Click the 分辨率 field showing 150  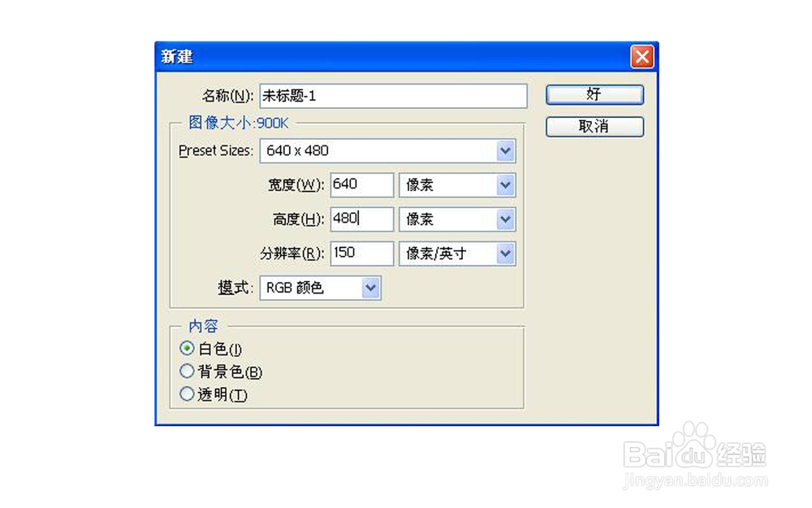[x=361, y=254]
